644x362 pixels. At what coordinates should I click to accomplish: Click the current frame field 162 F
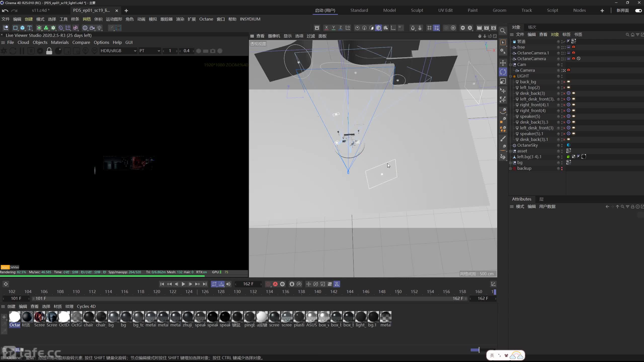[248, 284]
